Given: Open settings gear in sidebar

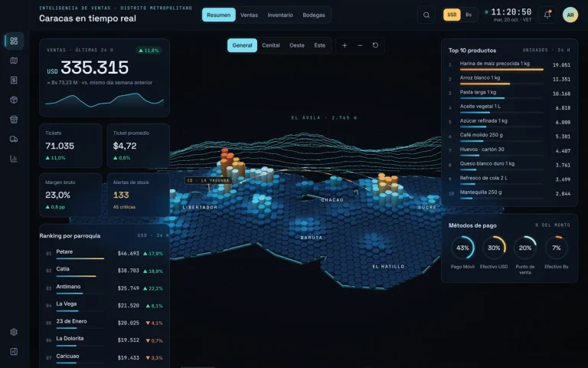Looking at the screenshot, I should click(14, 332).
